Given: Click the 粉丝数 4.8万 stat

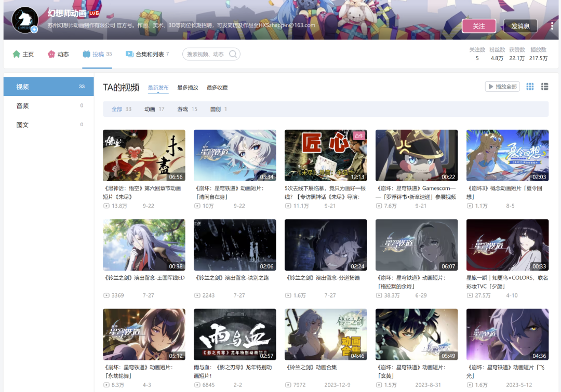Looking at the screenshot, I should pyautogui.click(x=497, y=54).
